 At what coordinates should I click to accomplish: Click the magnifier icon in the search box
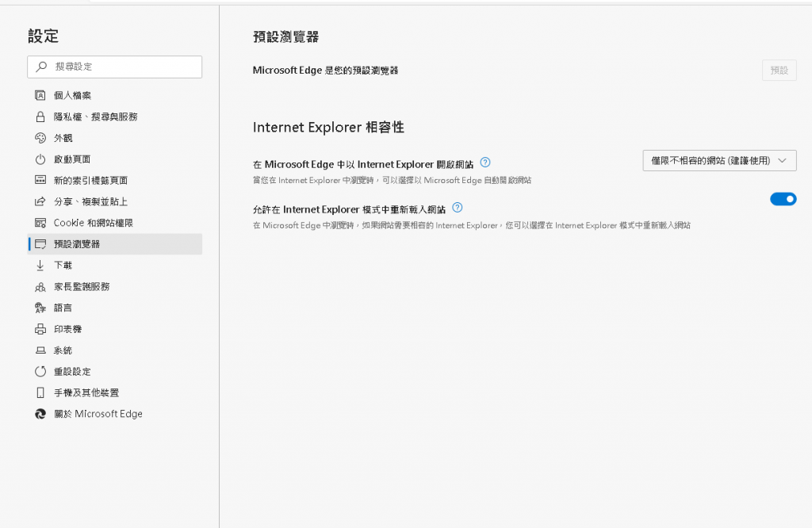(x=41, y=67)
